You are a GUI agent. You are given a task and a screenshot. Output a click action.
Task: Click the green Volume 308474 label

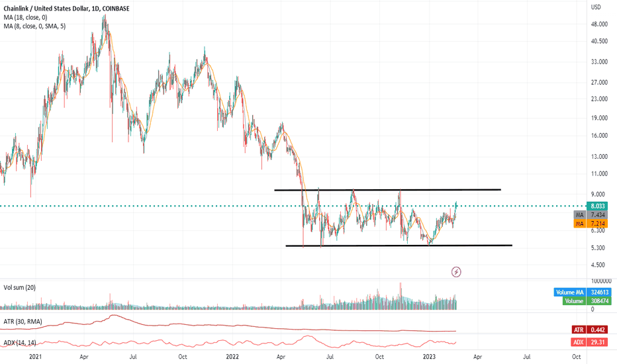[587, 301]
